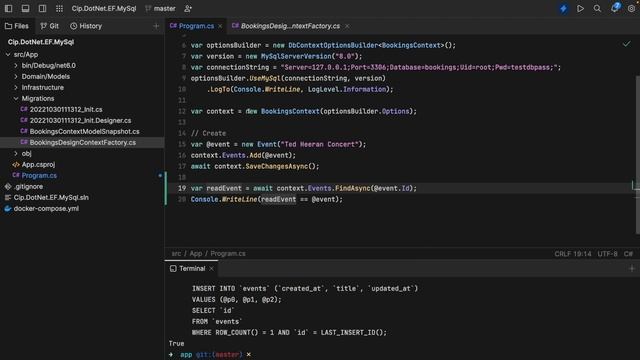Open search with magnifier icon
640x360 pixels.
pyautogui.click(x=597, y=9)
